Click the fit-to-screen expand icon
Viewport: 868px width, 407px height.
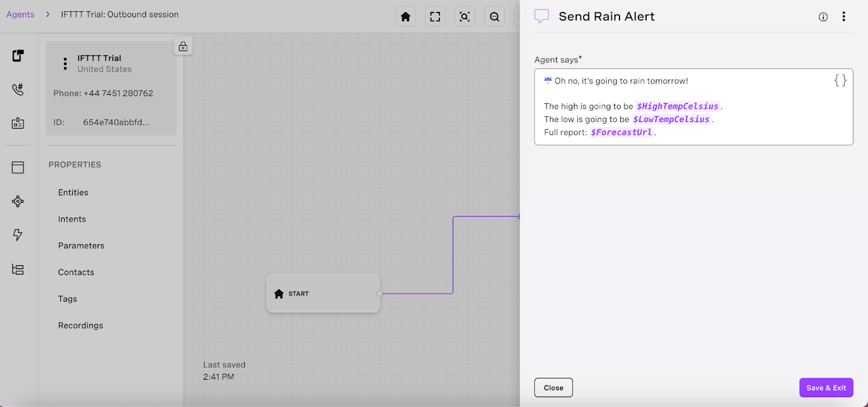435,17
